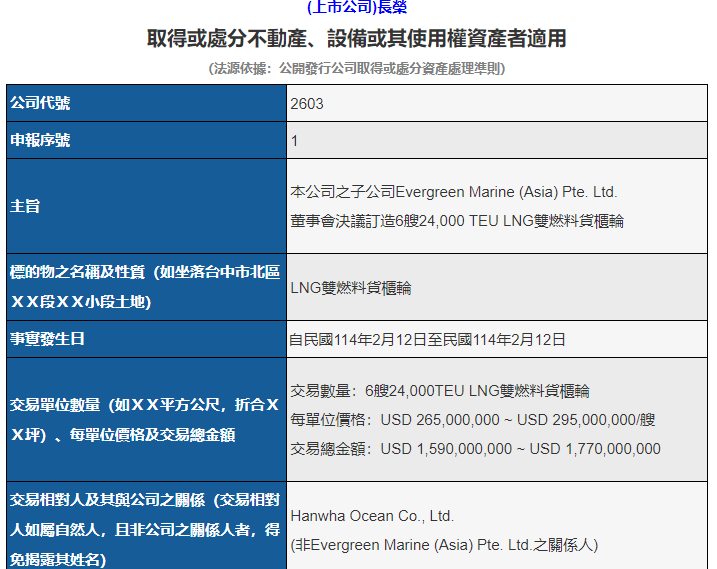Screen dimensions: 717x569
Task: Click the 事實發生日 header cell
Action: (x=146, y=339)
